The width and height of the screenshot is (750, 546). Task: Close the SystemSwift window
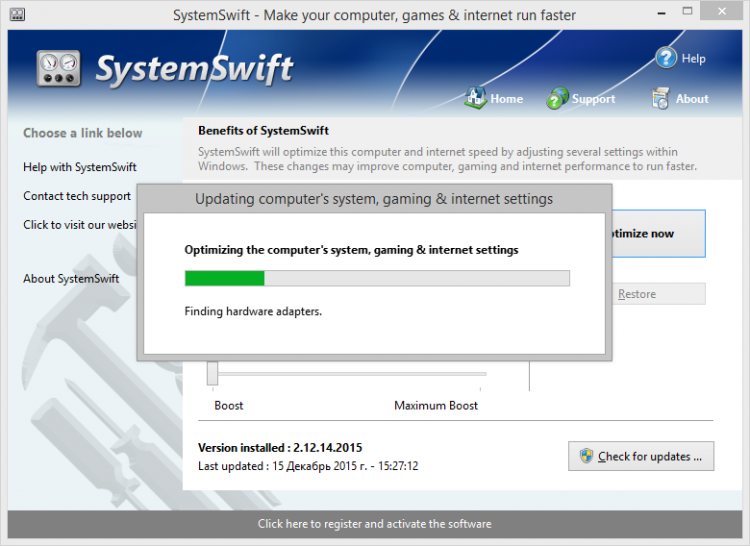pos(721,11)
